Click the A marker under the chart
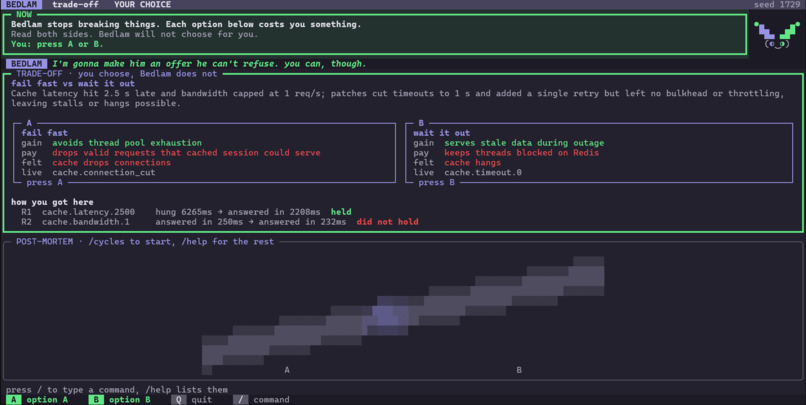The image size is (806, 405). click(287, 370)
